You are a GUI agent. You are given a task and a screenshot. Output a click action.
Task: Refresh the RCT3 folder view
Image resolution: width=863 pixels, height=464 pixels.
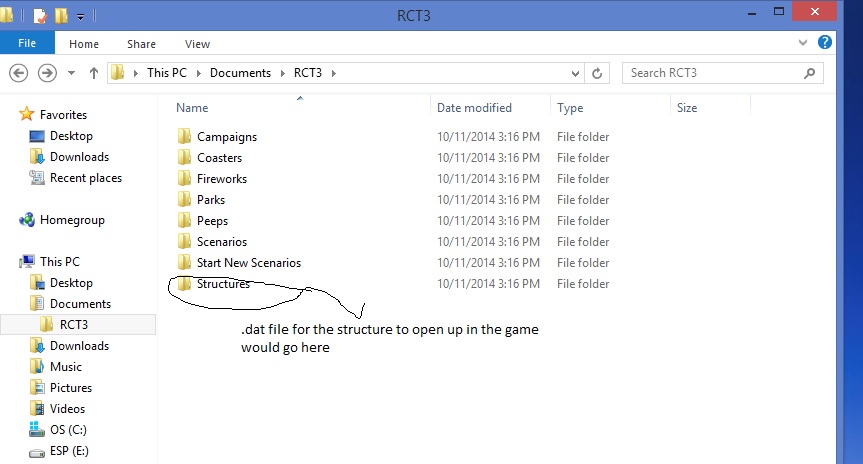point(597,73)
